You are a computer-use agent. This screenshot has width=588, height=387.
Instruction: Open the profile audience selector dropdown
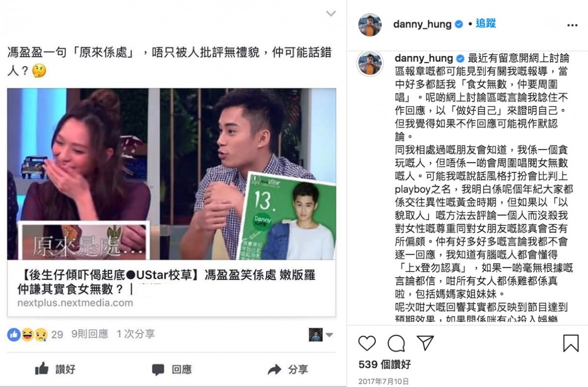(x=321, y=335)
